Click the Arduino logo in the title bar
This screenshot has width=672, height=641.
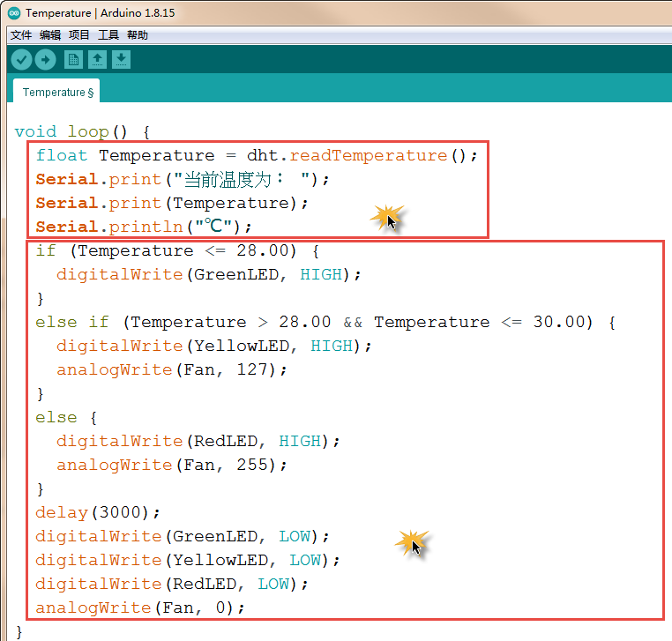(x=14, y=13)
